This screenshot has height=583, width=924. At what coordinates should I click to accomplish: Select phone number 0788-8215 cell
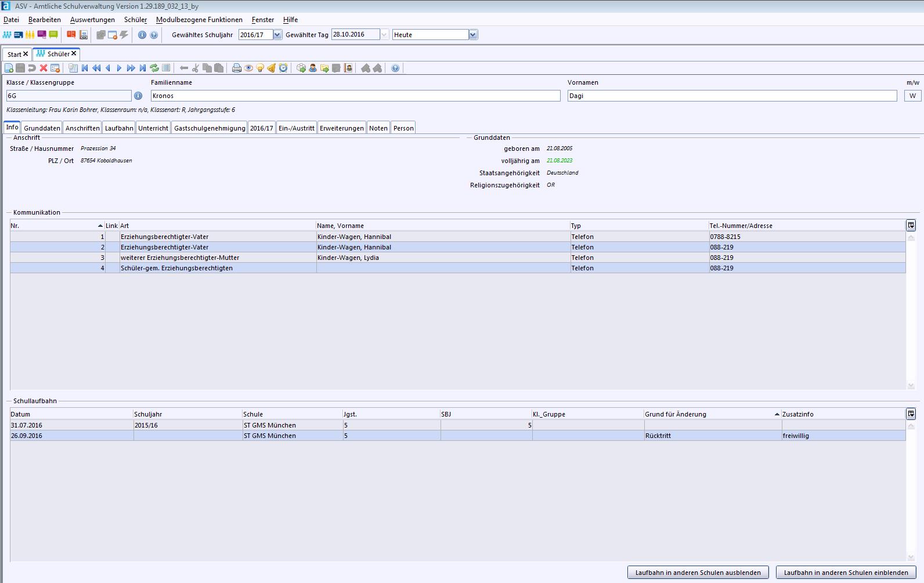[x=807, y=237]
